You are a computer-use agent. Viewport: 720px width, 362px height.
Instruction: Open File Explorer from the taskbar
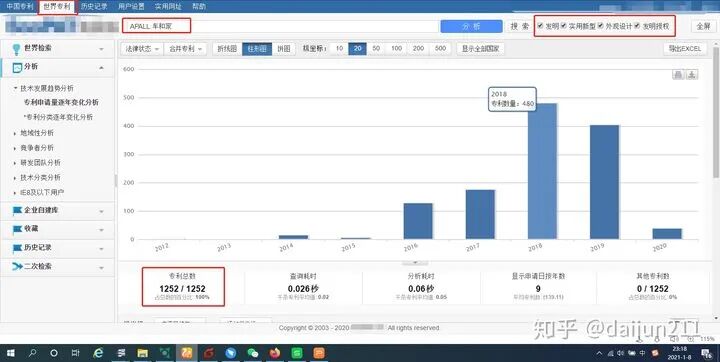[143, 353]
